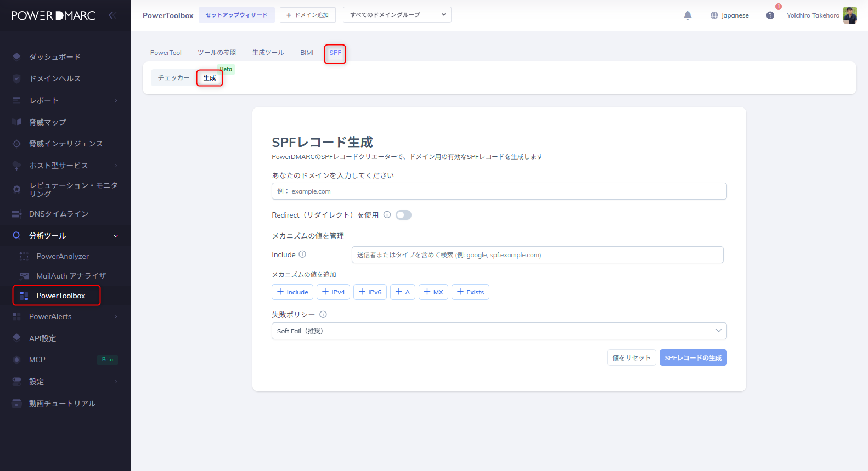Expand the ホスト型サービス submenu chevron

point(116,165)
